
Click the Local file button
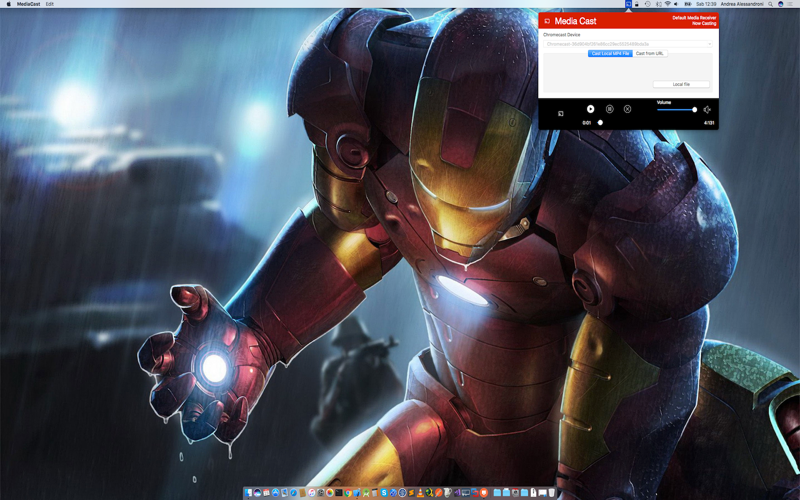coord(681,84)
